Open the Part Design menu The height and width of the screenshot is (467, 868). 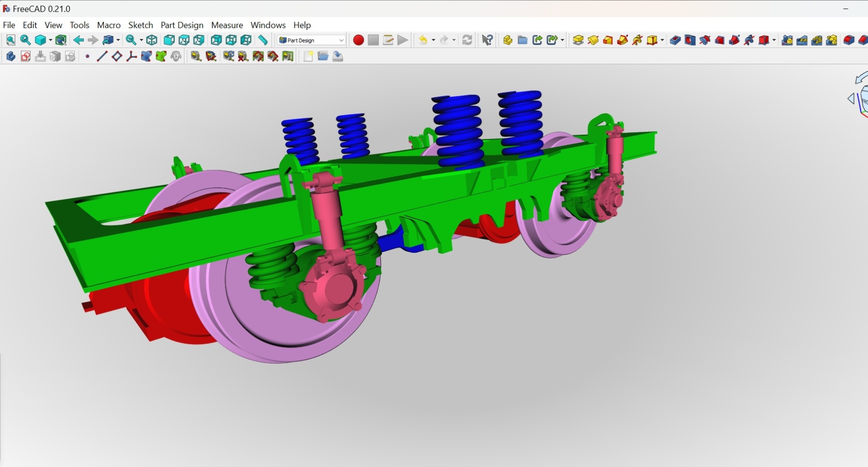(182, 25)
